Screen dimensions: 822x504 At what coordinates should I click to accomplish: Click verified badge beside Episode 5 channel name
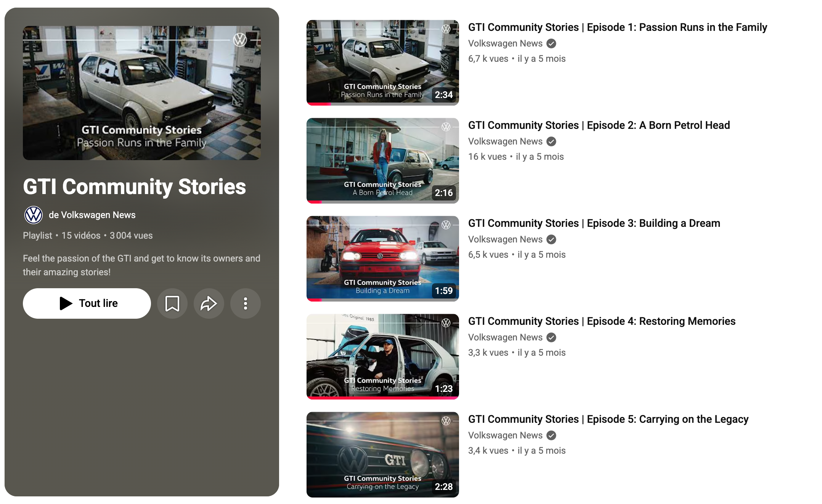[551, 435]
